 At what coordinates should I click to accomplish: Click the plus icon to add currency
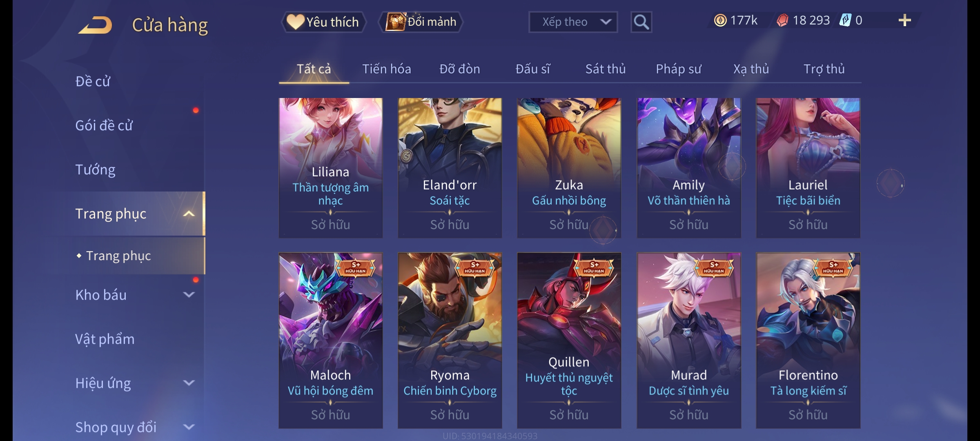(x=904, y=20)
